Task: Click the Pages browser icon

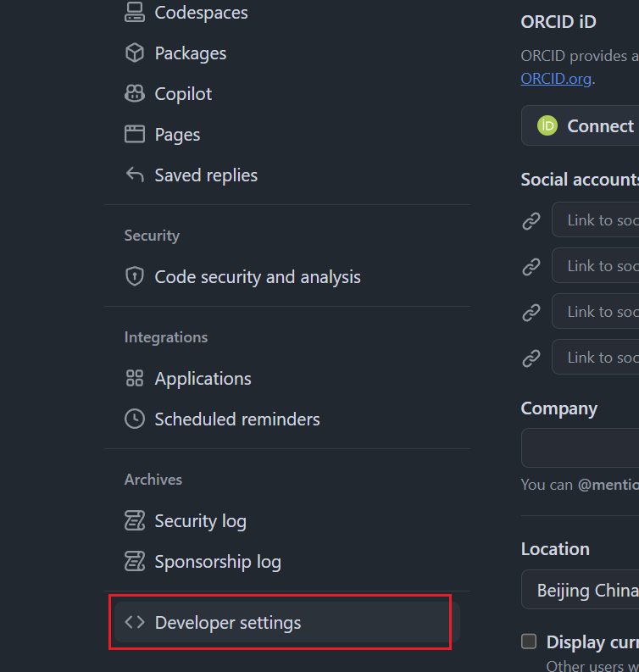Action: [135, 134]
